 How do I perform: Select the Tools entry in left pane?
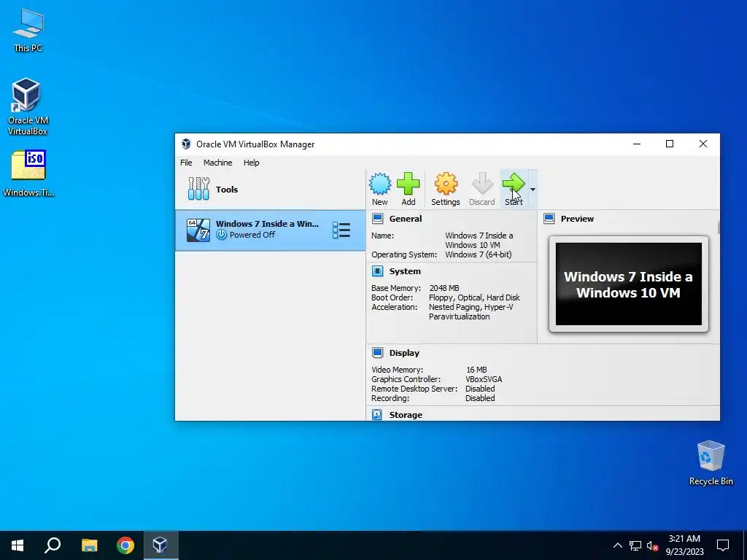pos(270,190)
